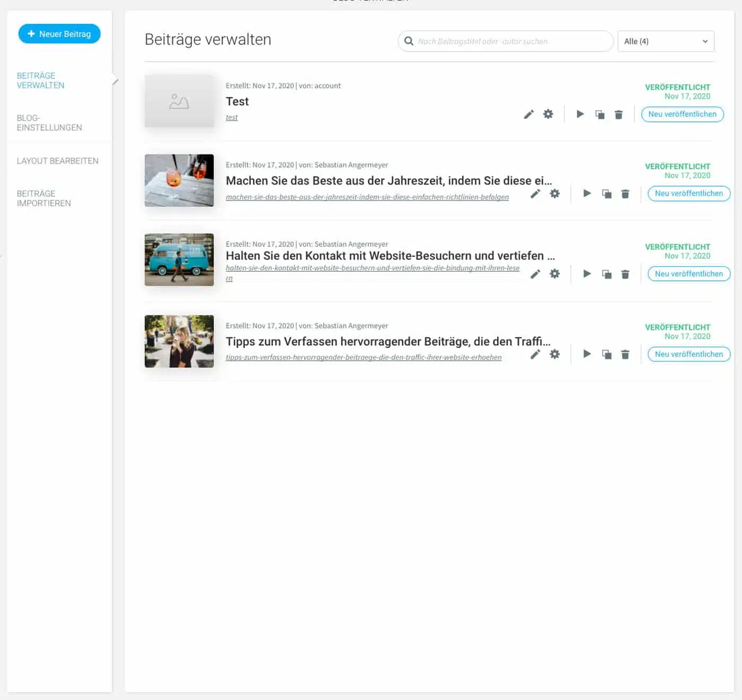The height and width of the screenshot is (700, 742).
Task: Click into the post search field
Action: [x=503, y=41]
